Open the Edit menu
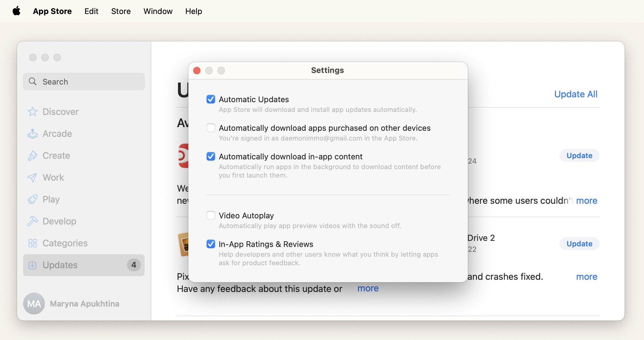 click(91, 11)
